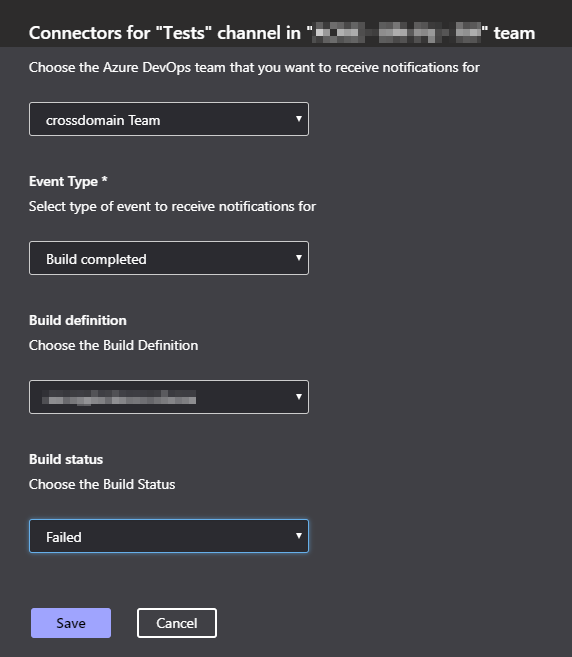Select the Event Type heading label

[x=63, y=181]
